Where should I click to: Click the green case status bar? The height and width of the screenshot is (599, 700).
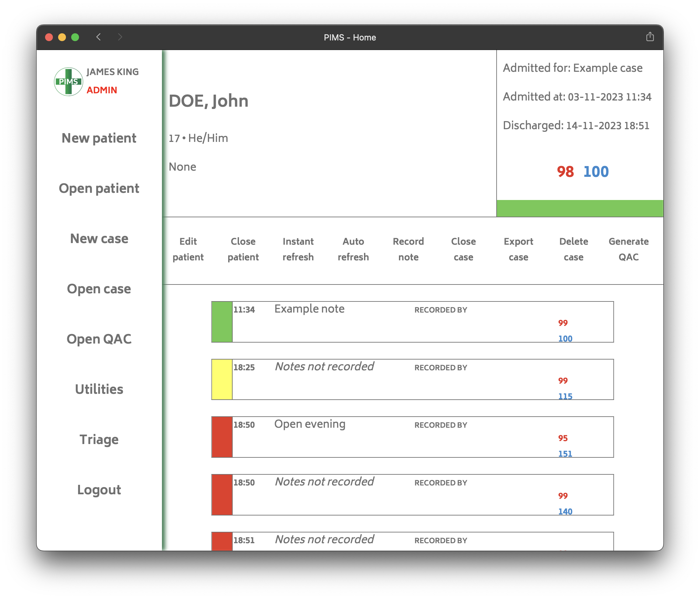(x=580, y=208)
